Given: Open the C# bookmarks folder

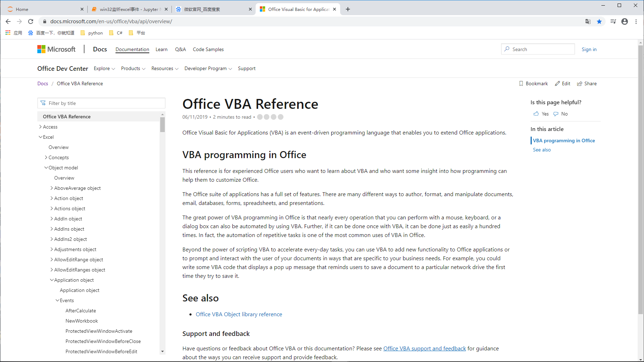Looking at the screenshot, I should [x=116, y=33].
